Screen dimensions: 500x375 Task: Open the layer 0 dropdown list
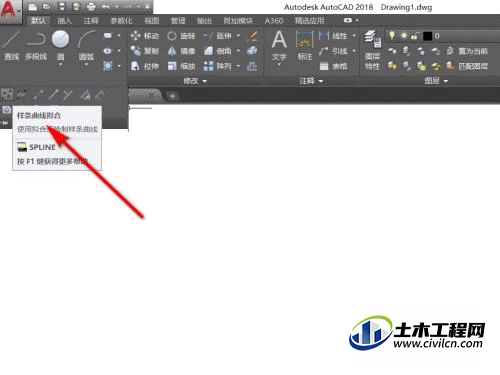pos(443,36)
